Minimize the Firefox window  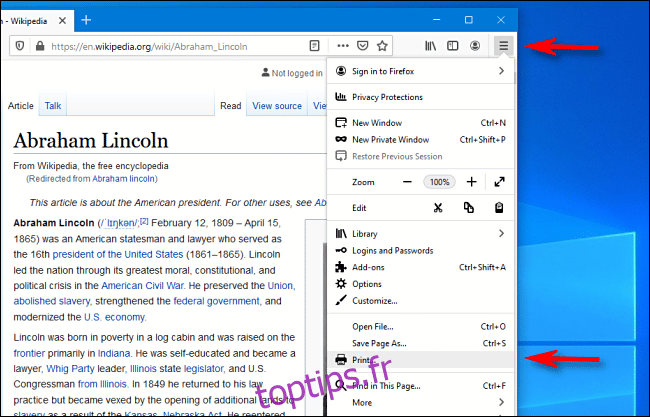coord(437,20)
